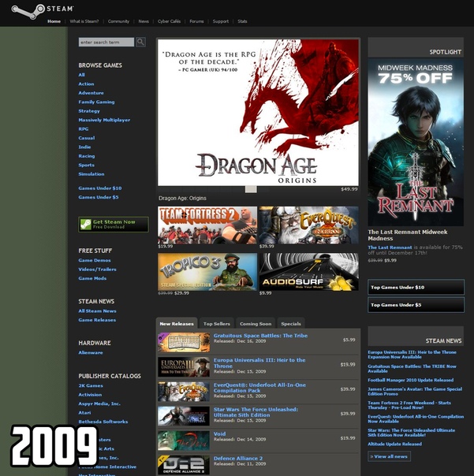Switch to the New Releases tab

coord(177,324)
